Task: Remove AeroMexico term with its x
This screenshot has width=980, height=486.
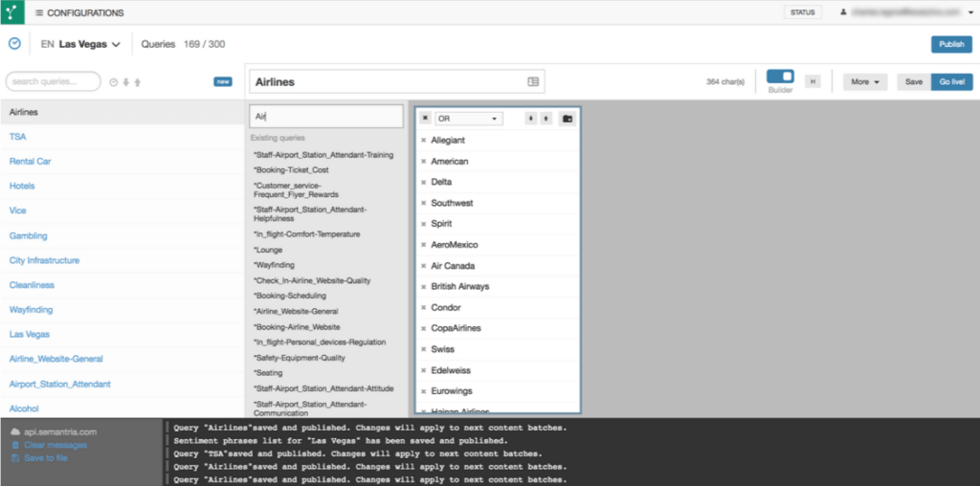Action: [x=424, y=245]
